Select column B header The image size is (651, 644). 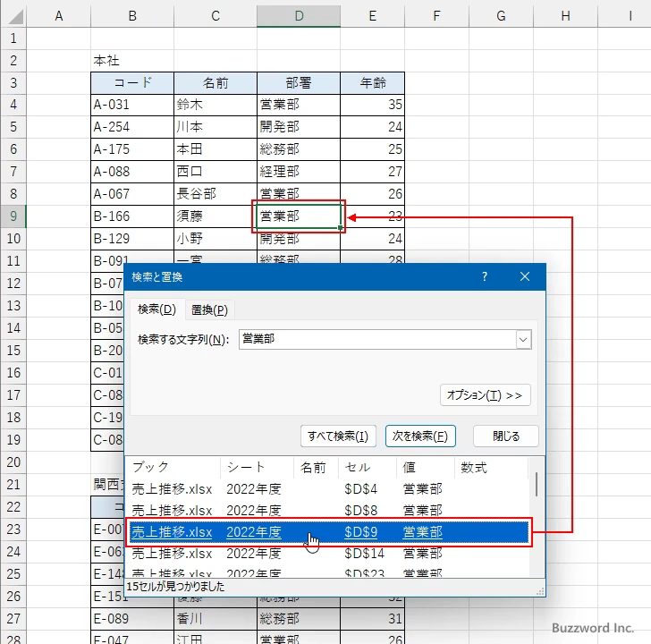132,16
